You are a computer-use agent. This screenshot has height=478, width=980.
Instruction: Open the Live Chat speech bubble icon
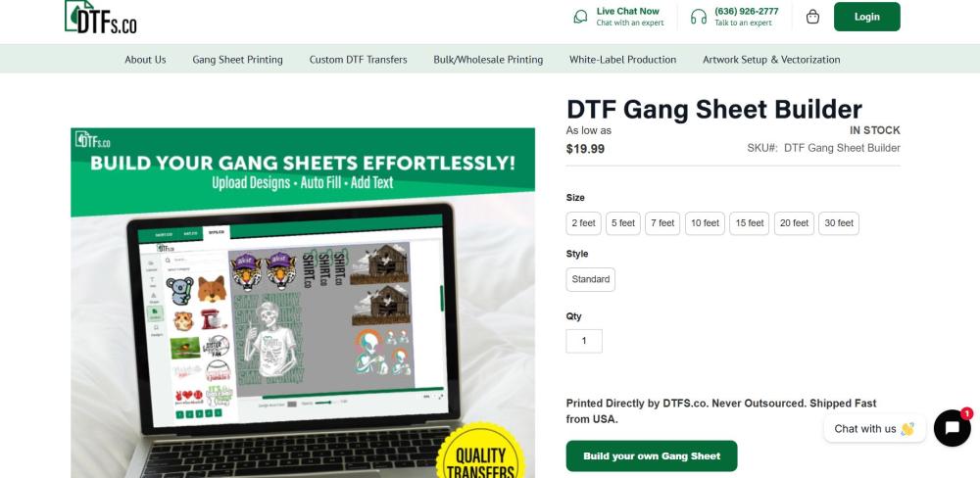click(x=580, y=17)
